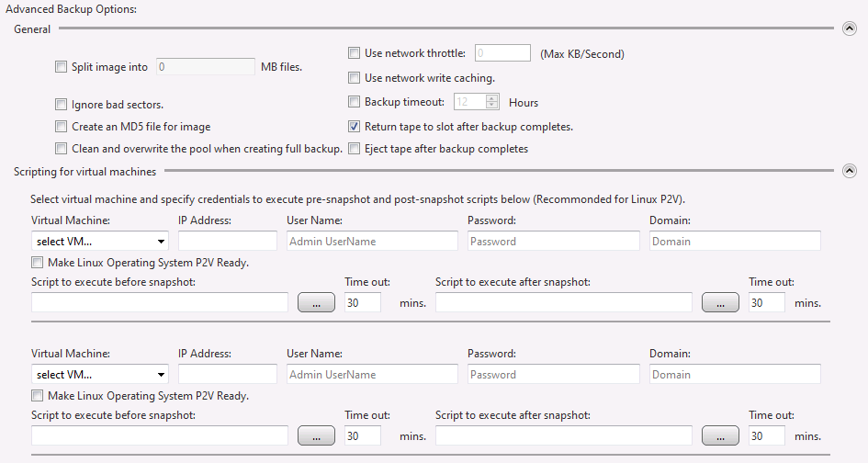Check first Make Linux P2V Ready box
This screenshot has width=868, height=463.
pyautogui.click(x=38, y=263)
